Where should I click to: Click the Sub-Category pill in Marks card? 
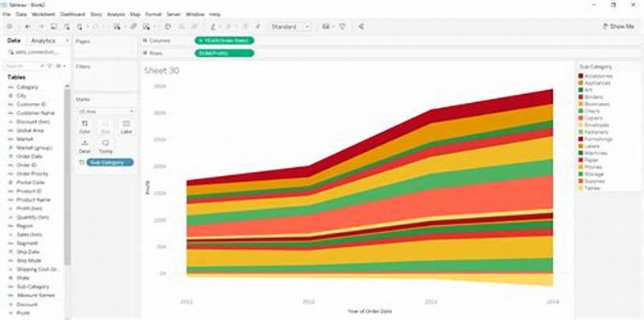click(109, 162)
